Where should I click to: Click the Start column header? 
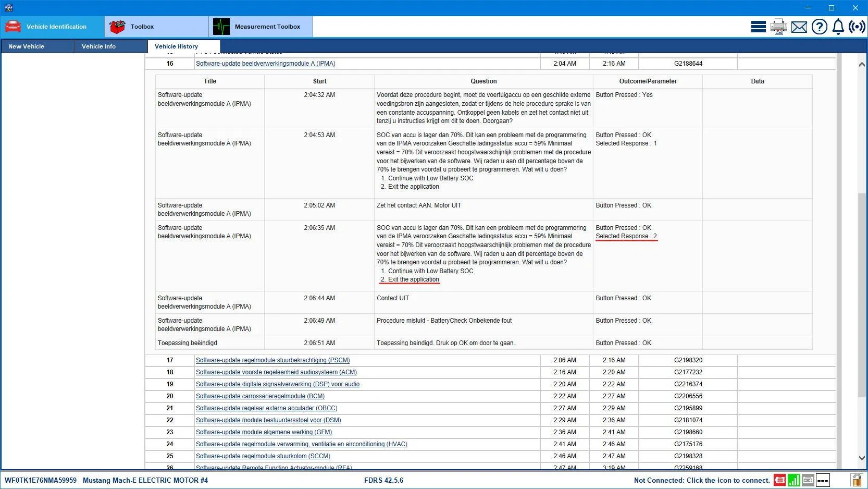pyautogui.click(x=319, y=81)
